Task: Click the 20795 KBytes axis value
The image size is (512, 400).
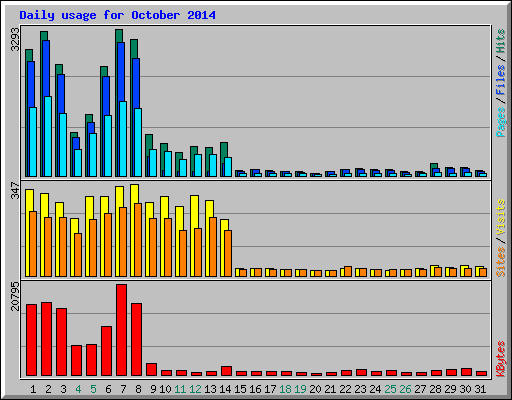Action: click(x=15, y=296)
